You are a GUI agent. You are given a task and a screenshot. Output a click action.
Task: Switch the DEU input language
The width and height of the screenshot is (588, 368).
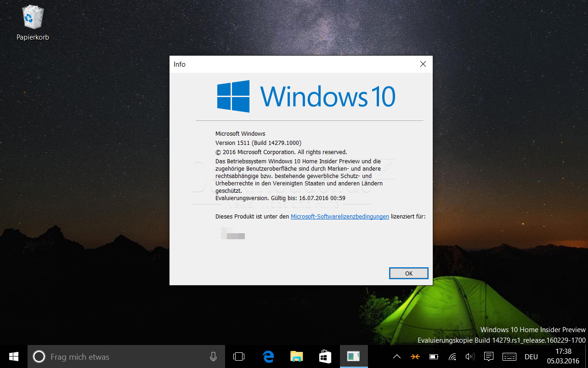531,356
